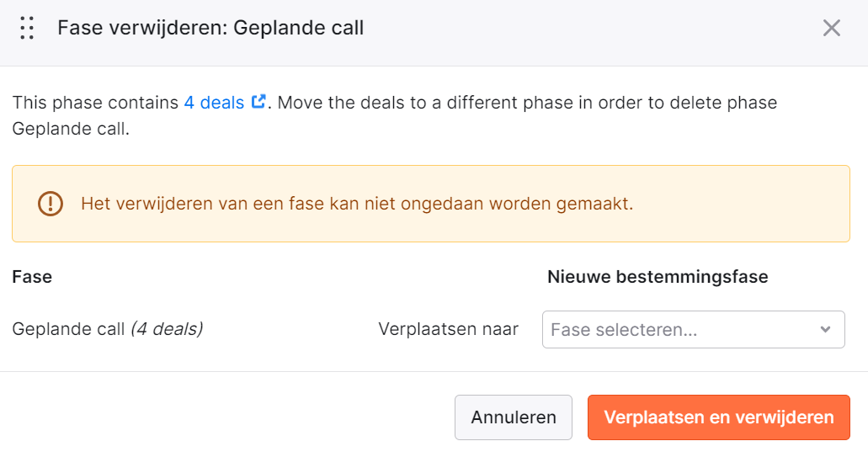Open the Fase selecteren dropdown field

coord(693,330)
